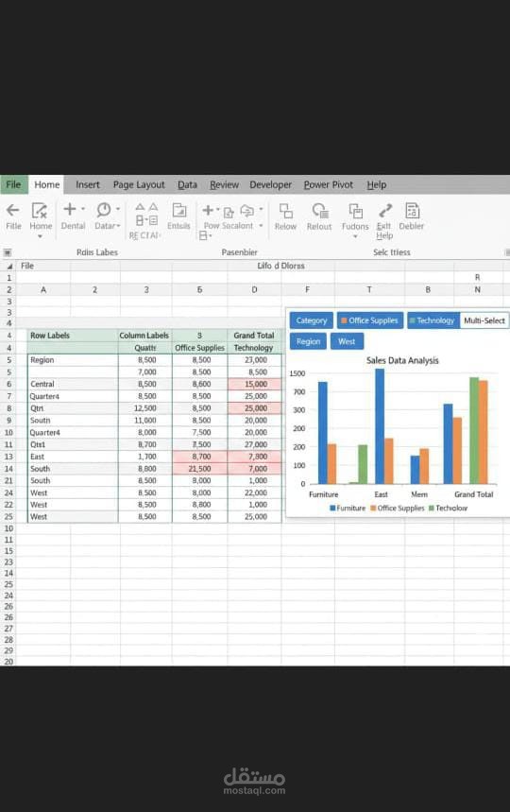Open the Help tab

pos(377,185)
